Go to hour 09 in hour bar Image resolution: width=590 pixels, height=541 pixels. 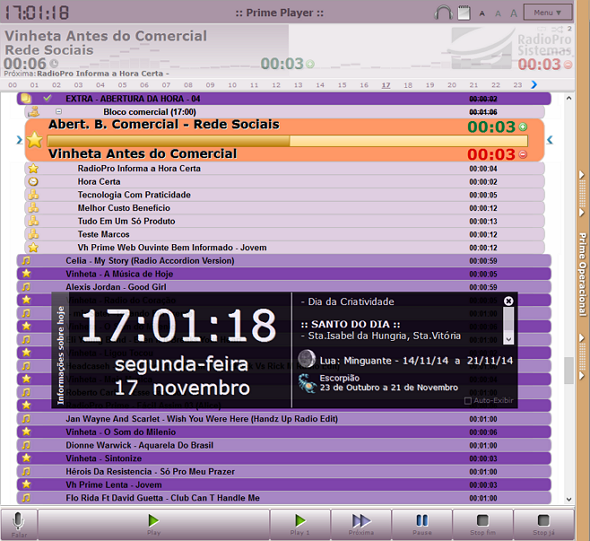point(210,85)
